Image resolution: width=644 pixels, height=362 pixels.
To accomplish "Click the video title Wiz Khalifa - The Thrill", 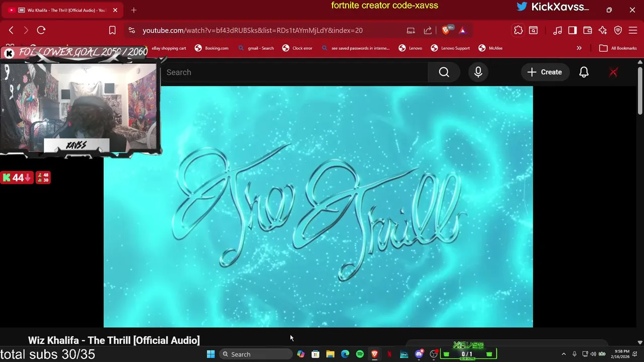I will pos(114,340).
